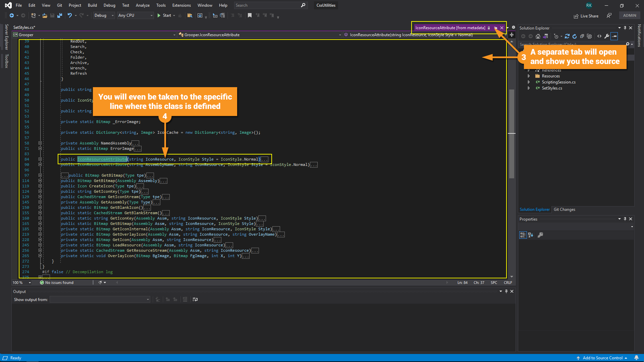Open the Debug configuration dropdown

pos(104,15)
